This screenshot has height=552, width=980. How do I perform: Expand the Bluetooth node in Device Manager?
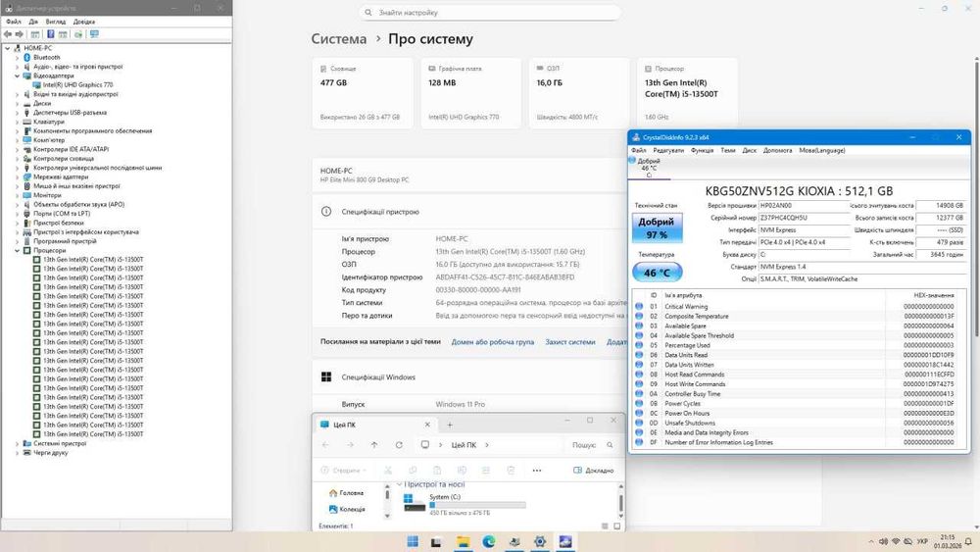[17, 58]
